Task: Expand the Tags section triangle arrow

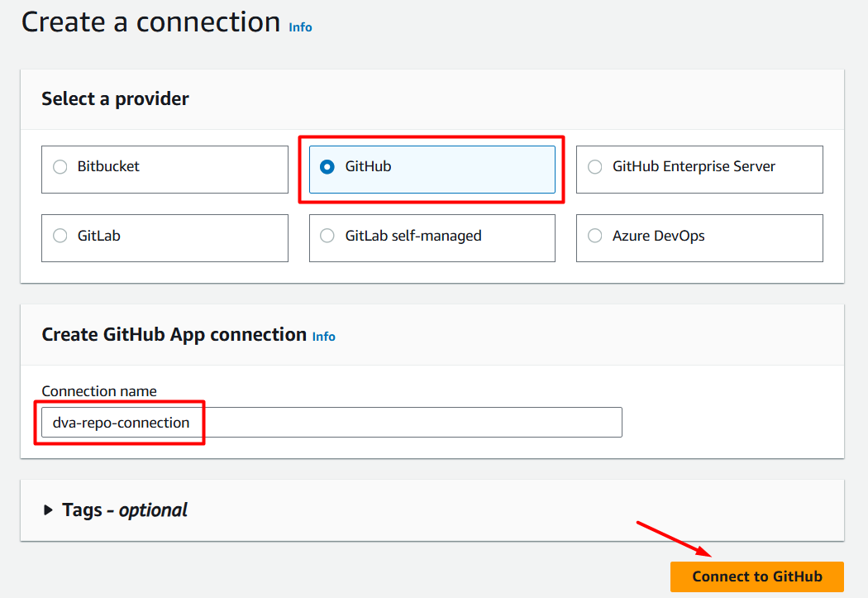Action: pos(48,510)
